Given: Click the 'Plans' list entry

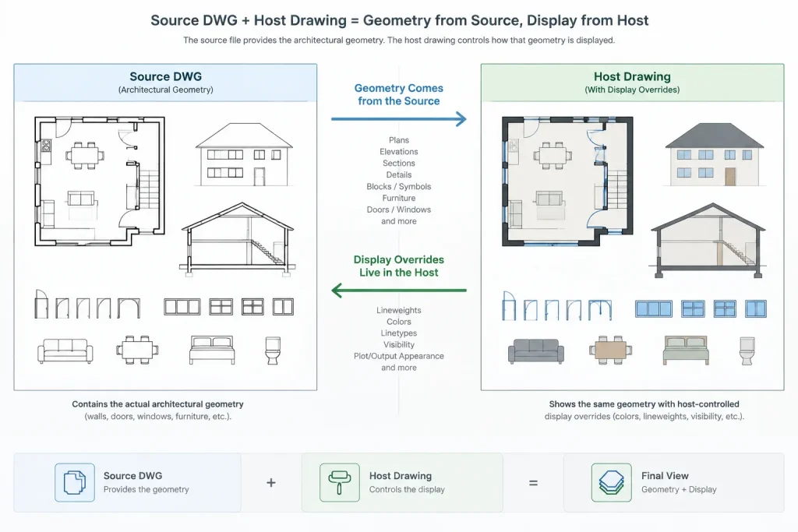Looking at the screenshot, I should point(399,140).
